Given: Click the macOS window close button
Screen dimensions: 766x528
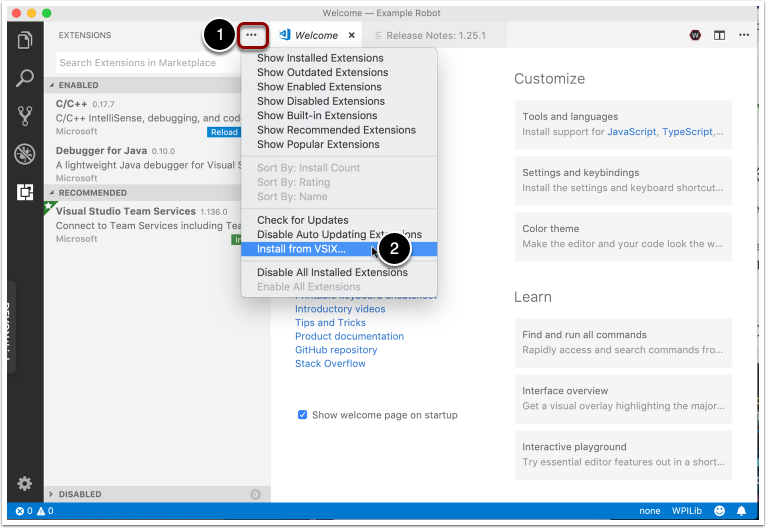Looking at the screenshot, I should click(x=16, y=13).
